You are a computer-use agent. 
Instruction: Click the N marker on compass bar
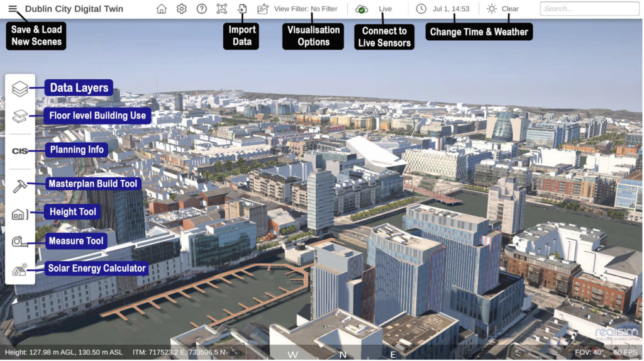pyautogui.click(x=343, y=355)
